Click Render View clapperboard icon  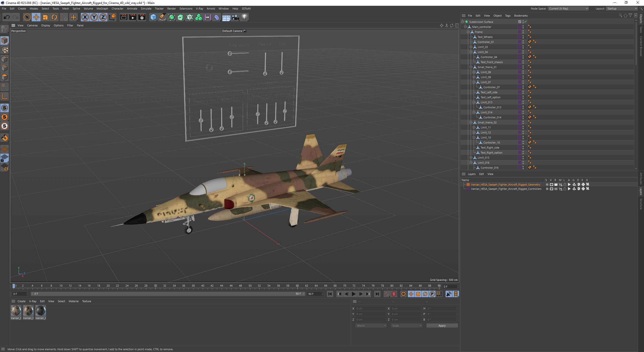[x=124, y=17]
